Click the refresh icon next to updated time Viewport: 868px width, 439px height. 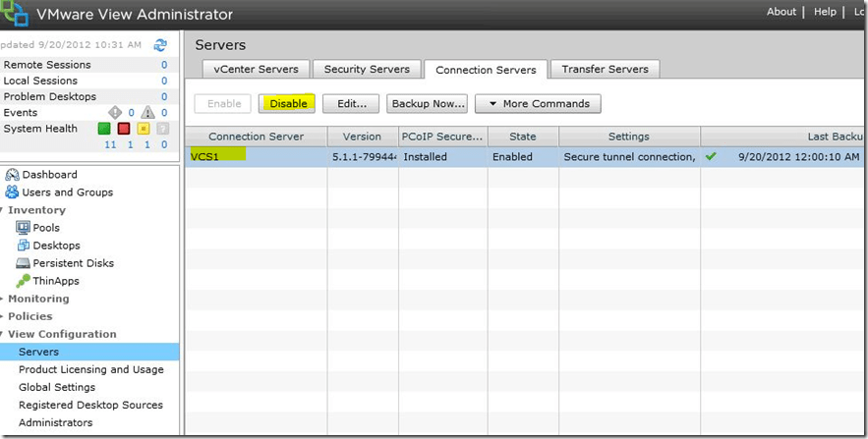pyautogui.click(x=160, y=45)
